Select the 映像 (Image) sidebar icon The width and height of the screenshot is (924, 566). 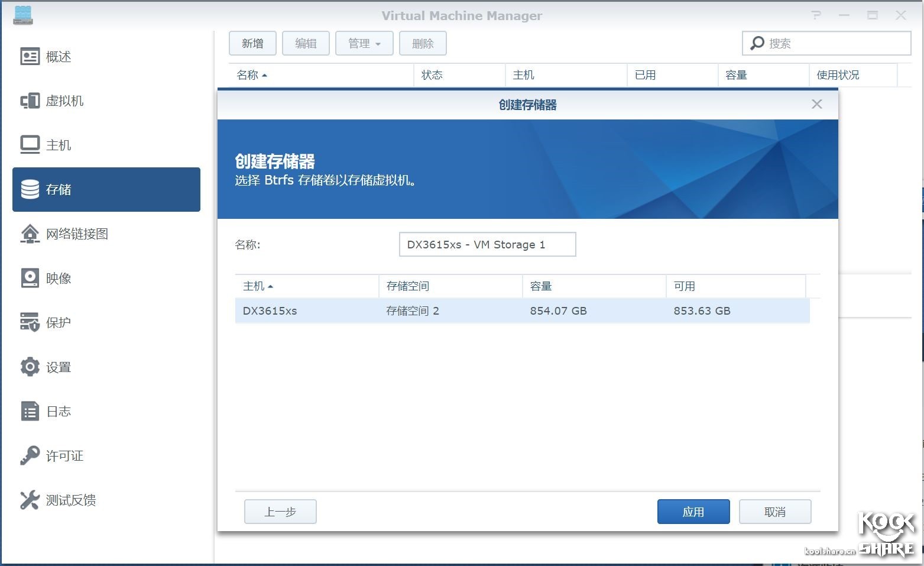(60, 278)
